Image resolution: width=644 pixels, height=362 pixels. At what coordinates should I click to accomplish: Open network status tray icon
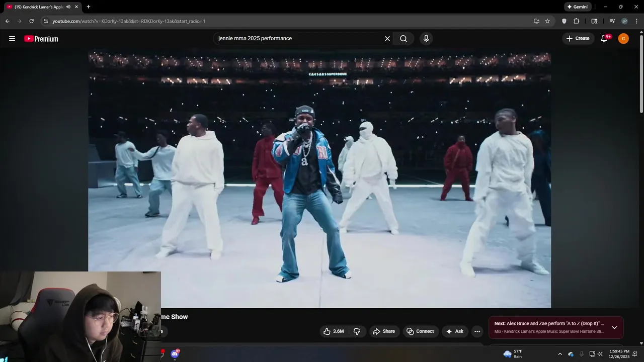click(x=592, y=354)
